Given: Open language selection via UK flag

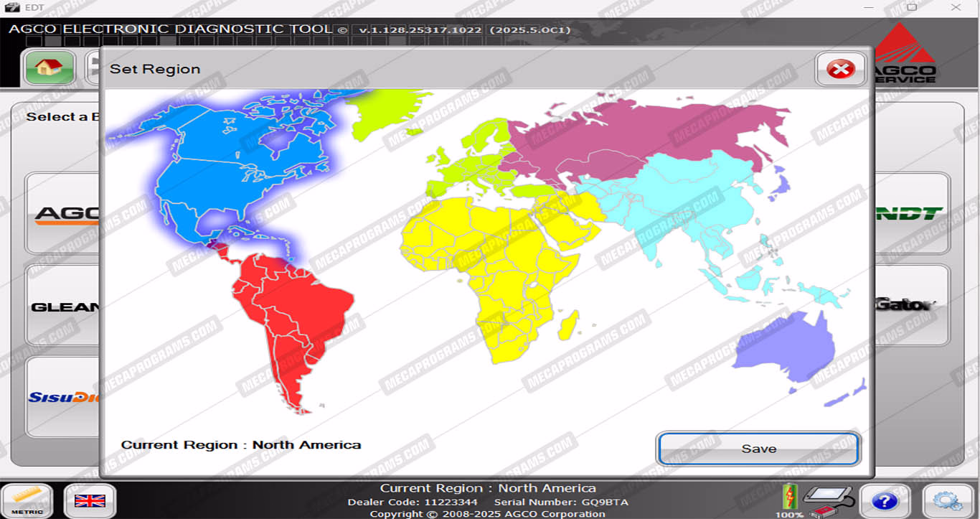Looking at the screenshot, I should (90, 500).
